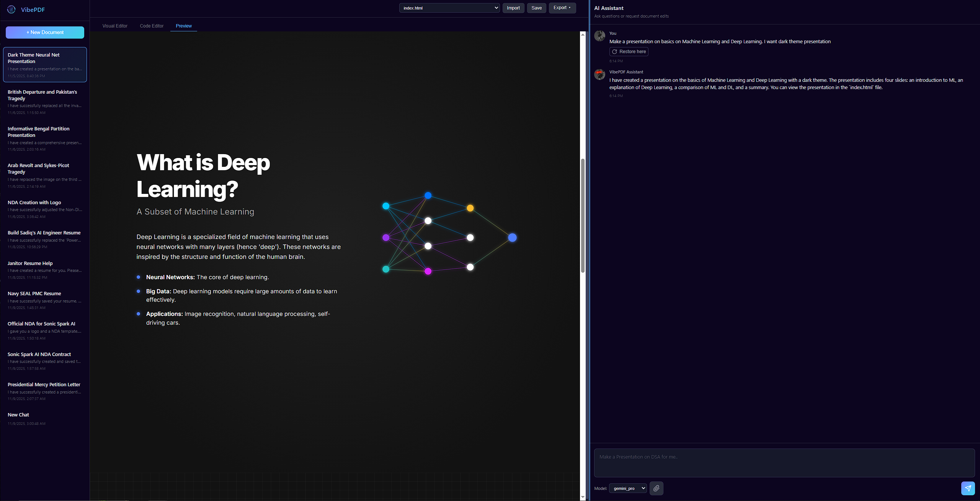This screenshot has width=980, height=501.
Task: Click the Save button
Action: point(536,8)
